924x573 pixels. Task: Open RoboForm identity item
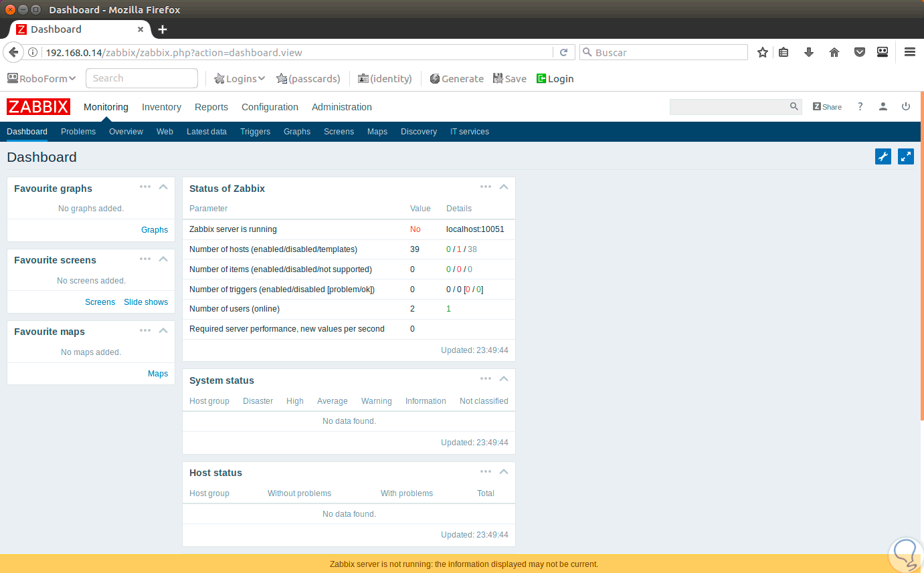point(385,78)
